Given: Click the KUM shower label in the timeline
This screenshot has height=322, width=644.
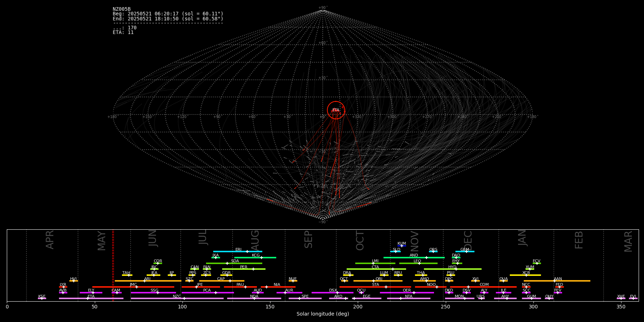Looking at the screenshot, I should point(402,244).
